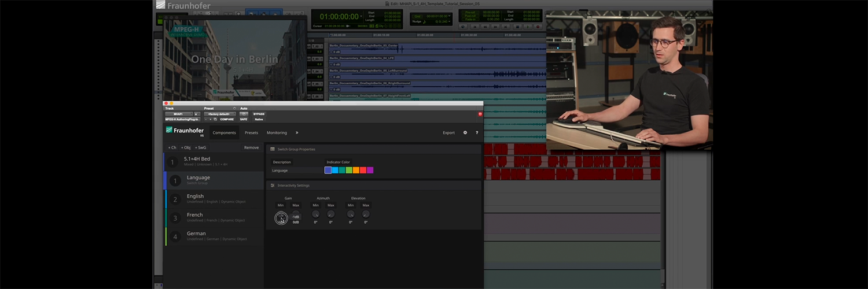Open the preset settings menu circle icon
Viewport: 868px width, 289px height.
[234, 108]
